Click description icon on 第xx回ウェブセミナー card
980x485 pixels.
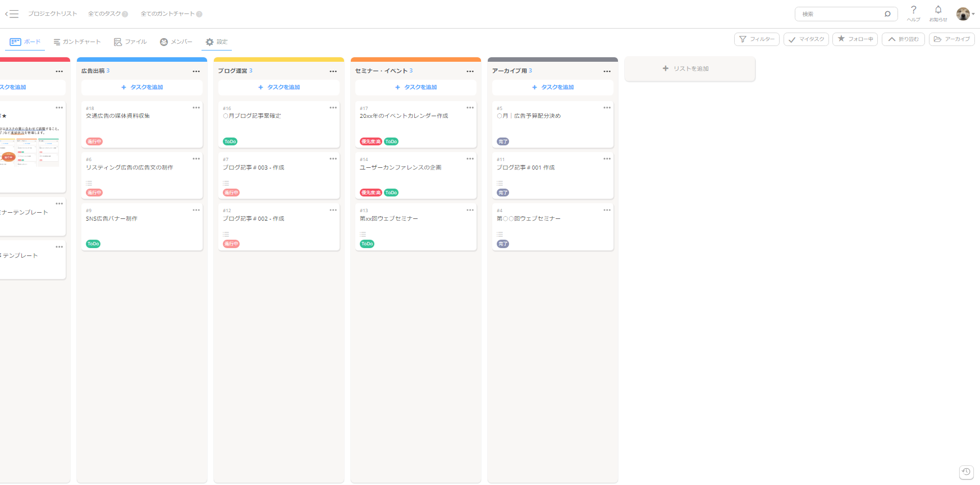[363, 234]
